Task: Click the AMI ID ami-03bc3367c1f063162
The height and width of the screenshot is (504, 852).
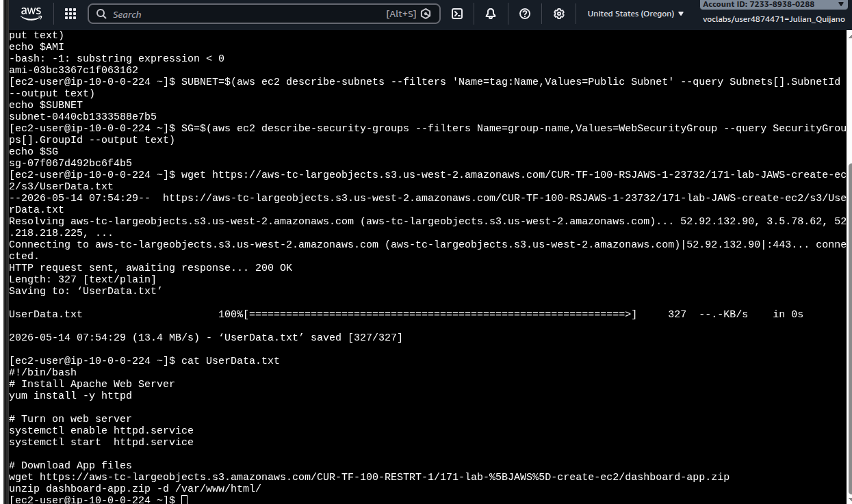Action: click(x=73, y=70)
